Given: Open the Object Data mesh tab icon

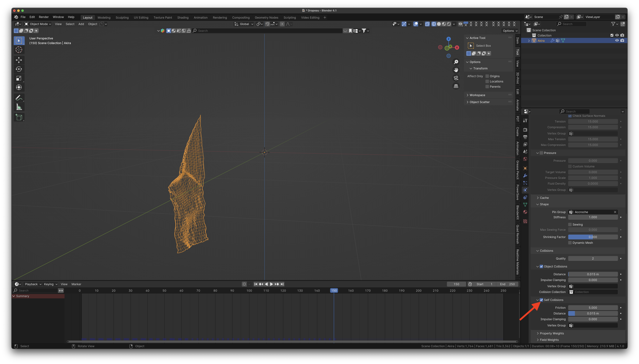Looking at the screenshot, I should (525, 205).
